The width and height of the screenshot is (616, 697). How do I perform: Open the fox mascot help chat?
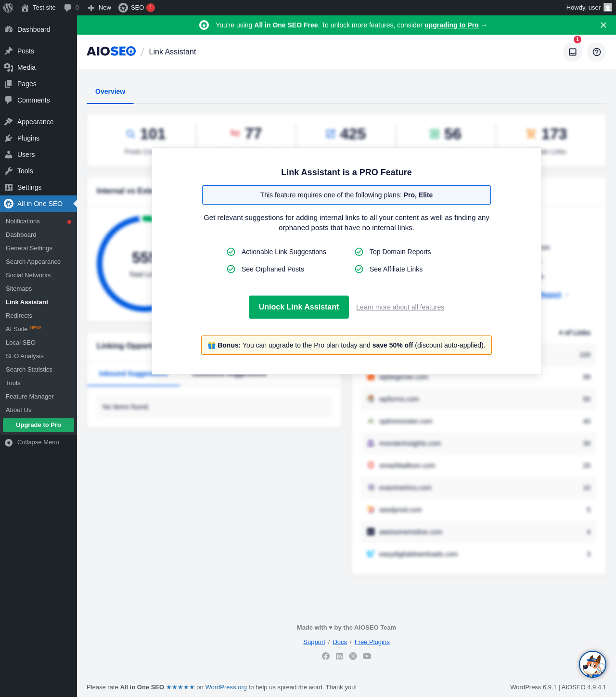point(592,664)
